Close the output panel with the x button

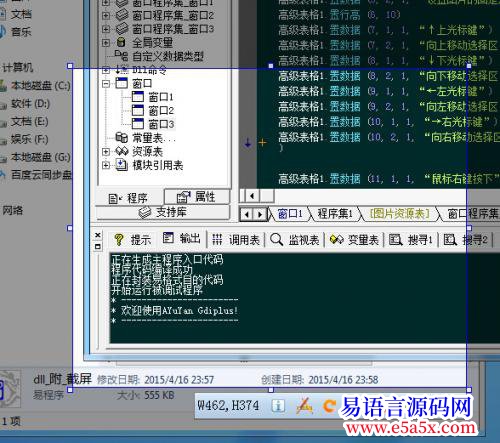(98, 235)
